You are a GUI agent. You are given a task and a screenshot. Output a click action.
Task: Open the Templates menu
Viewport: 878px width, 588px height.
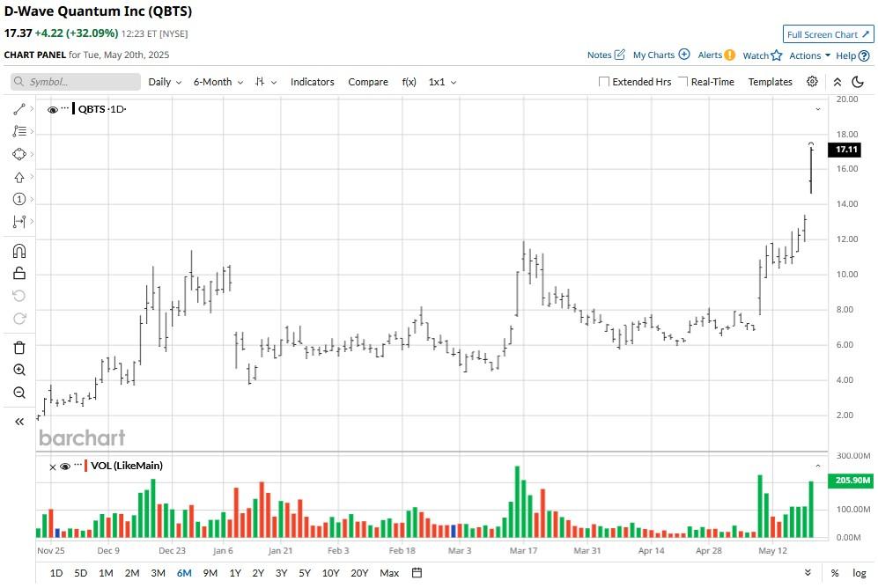(x=771, y=82)
